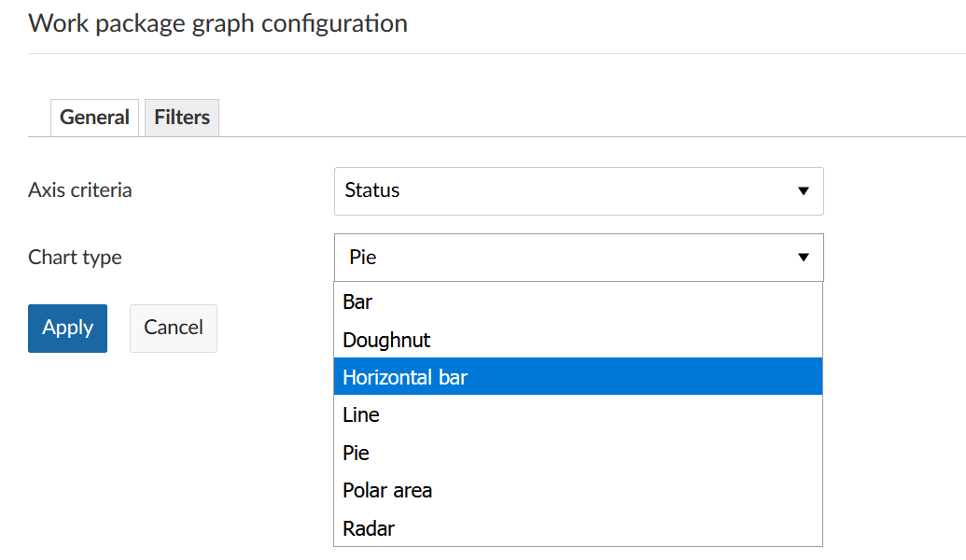This screenshot has width=966, height=560.
Task: Click the 'Pie' value in the Chart type box
Action: tap(362, 258)
